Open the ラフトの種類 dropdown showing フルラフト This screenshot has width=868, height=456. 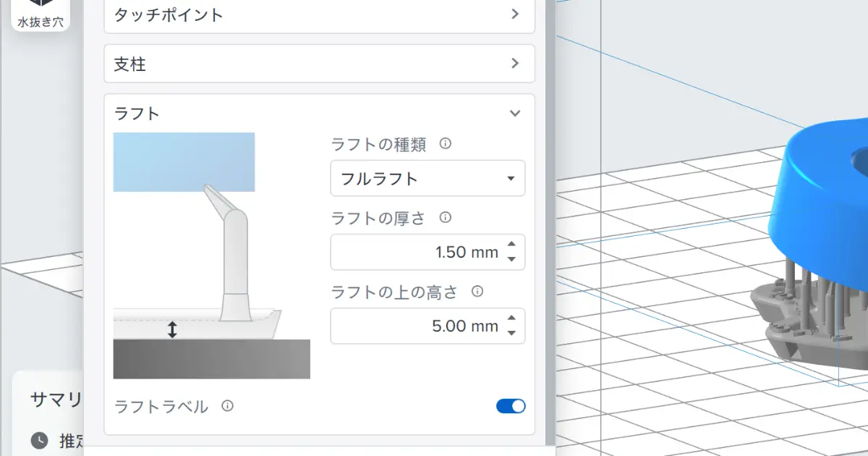point(427,178)
